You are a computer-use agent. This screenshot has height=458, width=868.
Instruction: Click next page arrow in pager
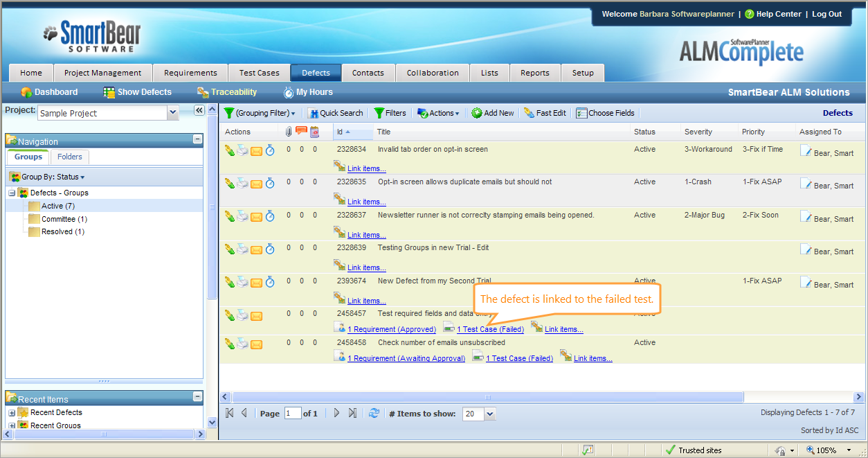(337, 413)
